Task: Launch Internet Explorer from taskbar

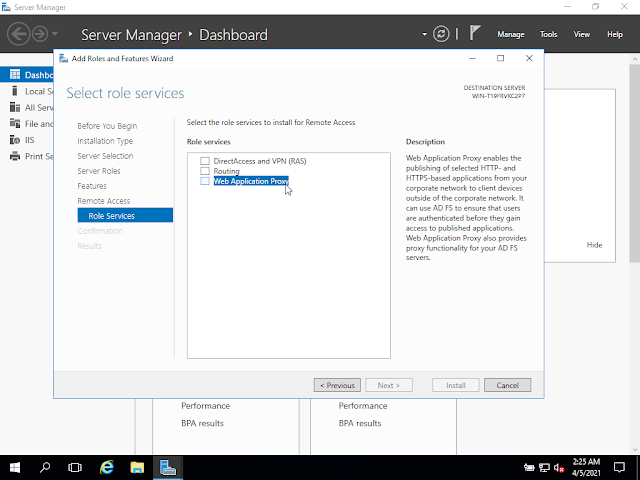Action: pyautogui.click(x=107, y=467)
